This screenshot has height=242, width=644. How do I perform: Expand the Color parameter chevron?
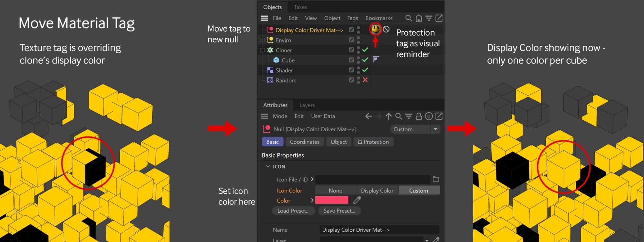pos(312,200)
